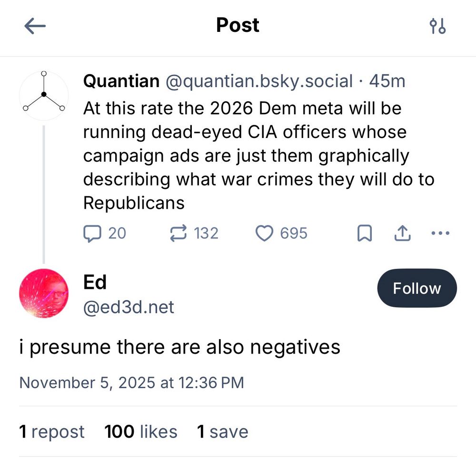
Task: Go back using the arrow icon
Action: [35, 26]
